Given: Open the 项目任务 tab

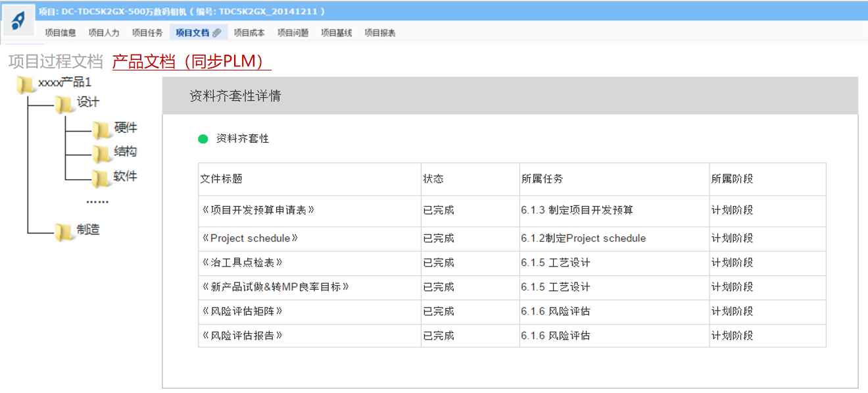Looking at the screenshot, I should pos(147,33).
